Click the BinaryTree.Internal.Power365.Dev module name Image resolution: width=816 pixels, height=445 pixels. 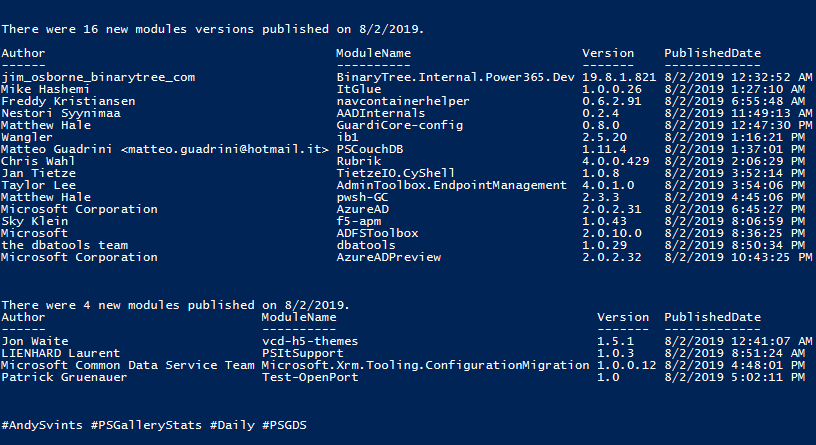coord(455,78)
